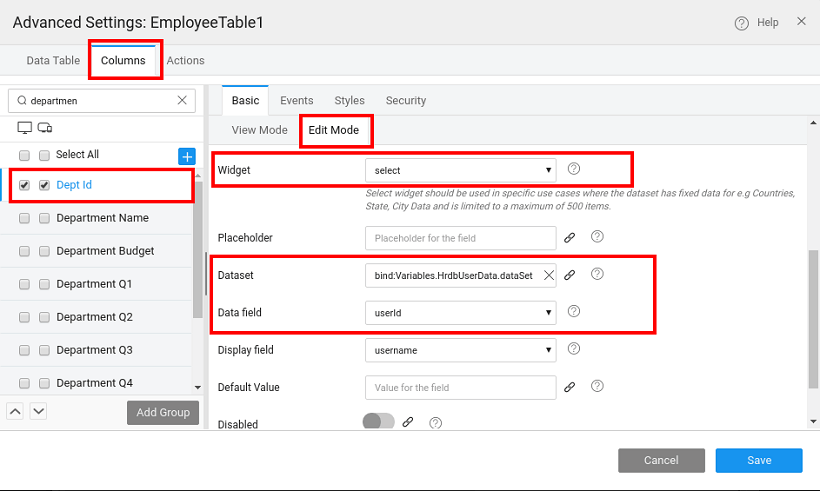Screen dimensions: 820x491
Task: Click the move up arrow below column list
Action: [16, 411]
